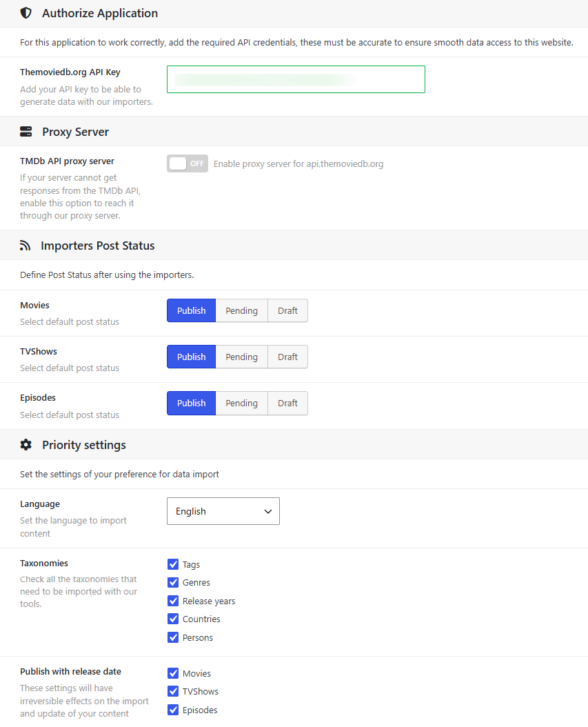Set Episodes post status to Publish
This screenshot has height=727, width=588.
point(192,404)
